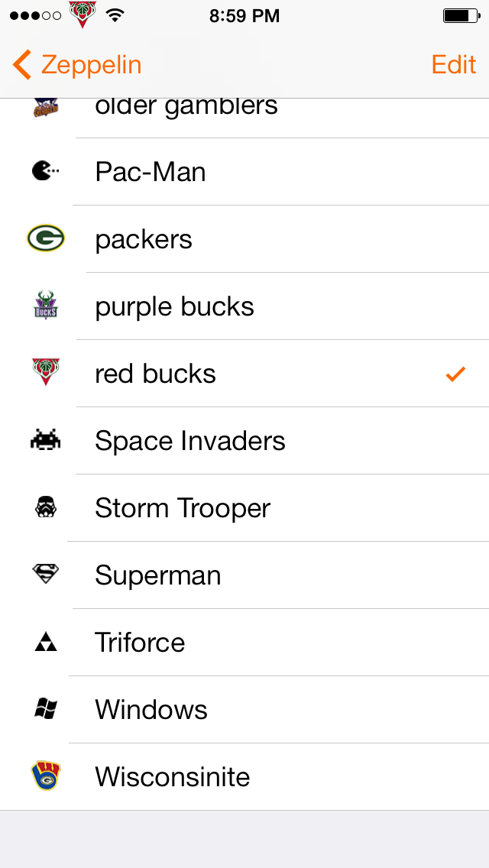The width and height of the screenshot is (489, 868).
Task: Tap the Triforce triangle icon
Action: point(45,642)
